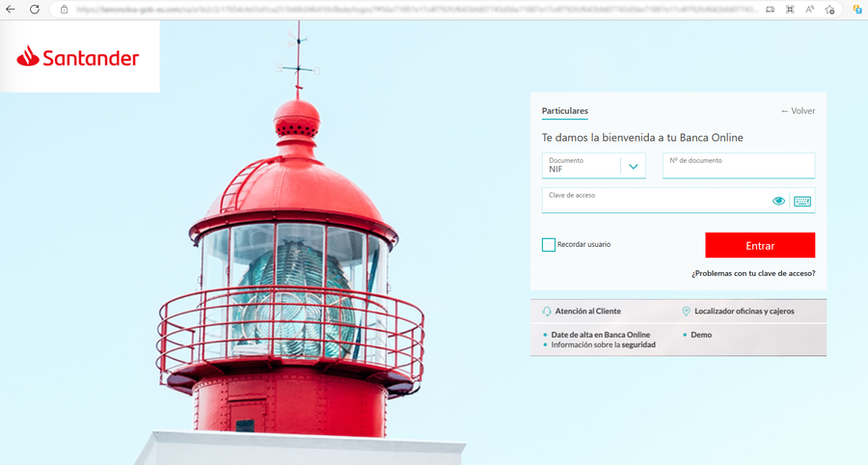Click the Santander logo

[78, 58]
